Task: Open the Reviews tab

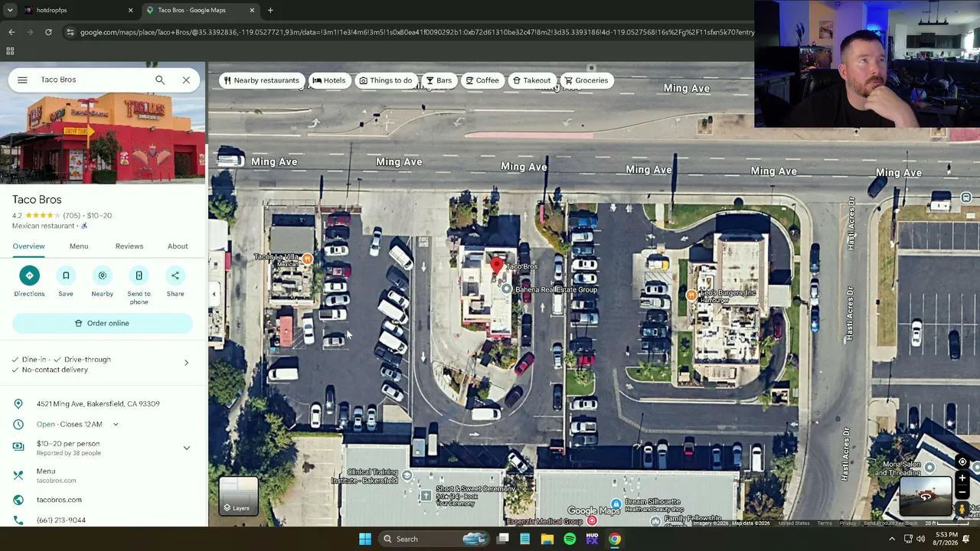Action: [x=129, y=246]
